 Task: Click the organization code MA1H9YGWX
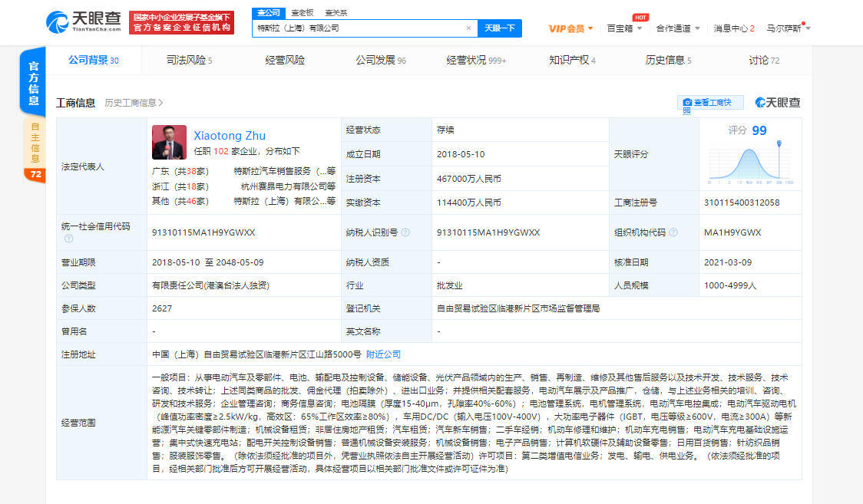[x=732, y=232]
